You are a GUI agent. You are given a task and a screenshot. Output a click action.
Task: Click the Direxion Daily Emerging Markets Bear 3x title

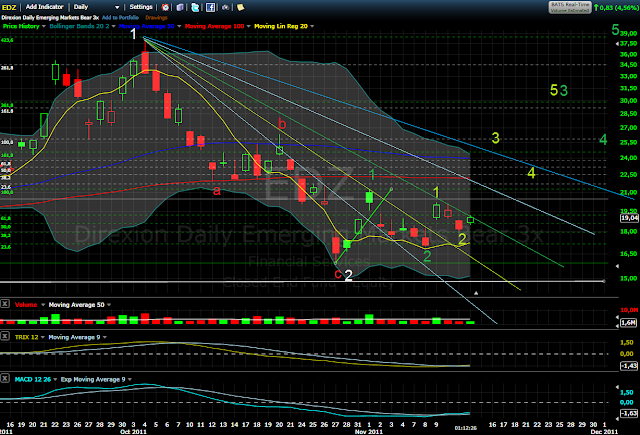point(50,18)
